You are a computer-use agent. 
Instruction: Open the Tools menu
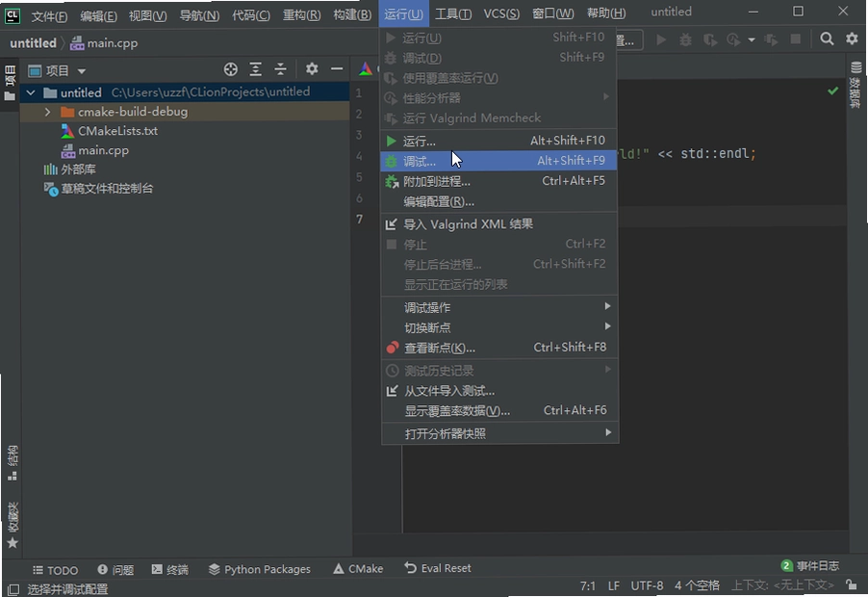coord(453,14)
